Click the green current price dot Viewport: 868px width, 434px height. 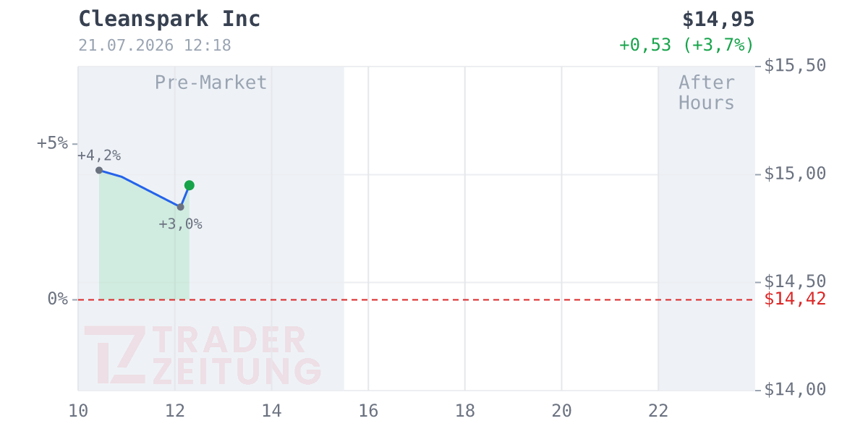tap(190, 185)
